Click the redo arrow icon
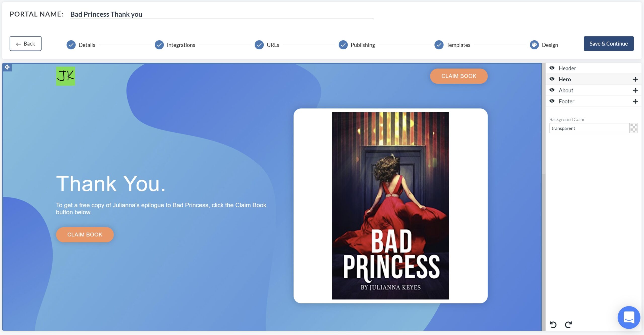The image size is (644, 335). tap(568, 324)
